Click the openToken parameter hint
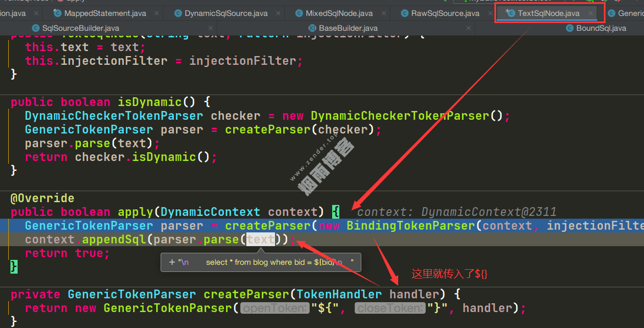This screenshot has height=328, width=644. point(274,308)
